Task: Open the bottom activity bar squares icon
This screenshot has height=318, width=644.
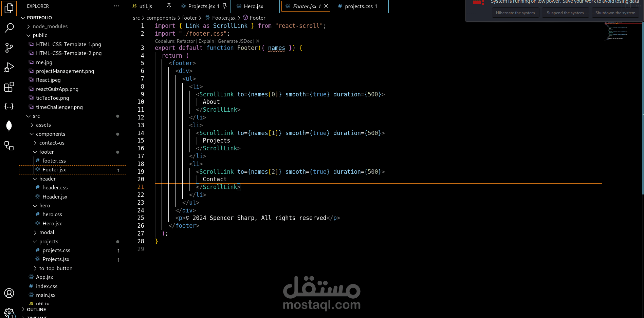Action: (x=9, y=146)
